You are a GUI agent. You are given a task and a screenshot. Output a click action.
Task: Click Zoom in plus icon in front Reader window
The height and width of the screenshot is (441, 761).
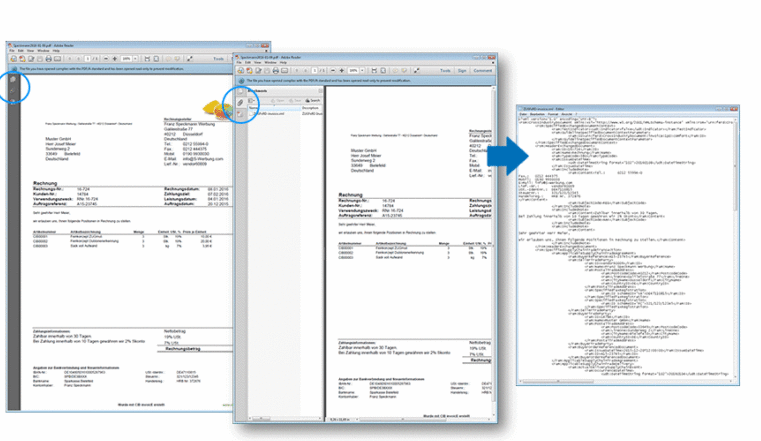point(342,70)
